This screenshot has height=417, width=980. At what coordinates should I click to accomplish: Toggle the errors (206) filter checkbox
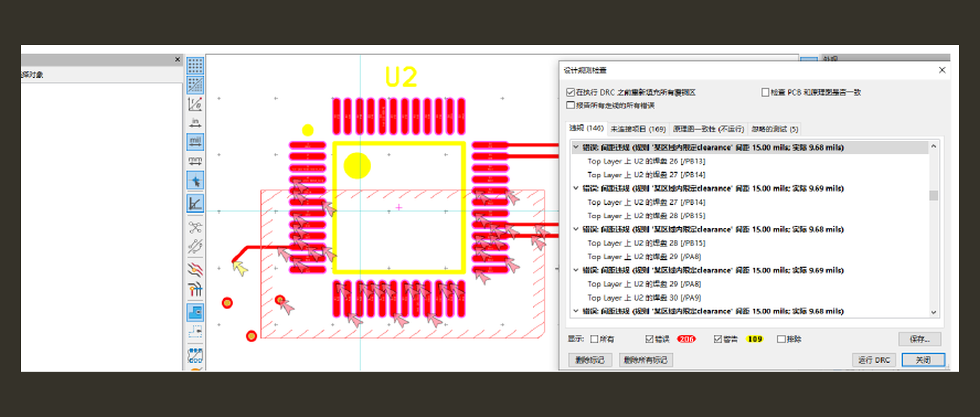(x=650, y=339)
